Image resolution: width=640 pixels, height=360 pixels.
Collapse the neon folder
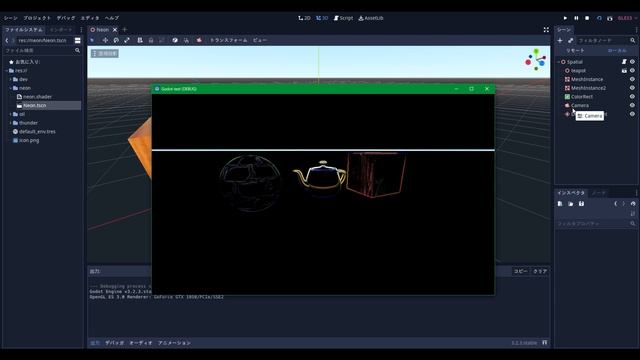click(x=11, y=88)
